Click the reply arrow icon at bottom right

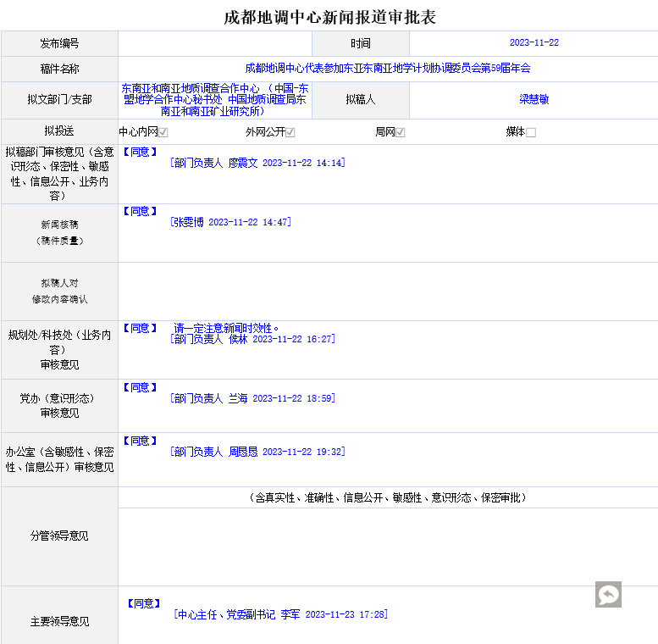pos(608,594)
